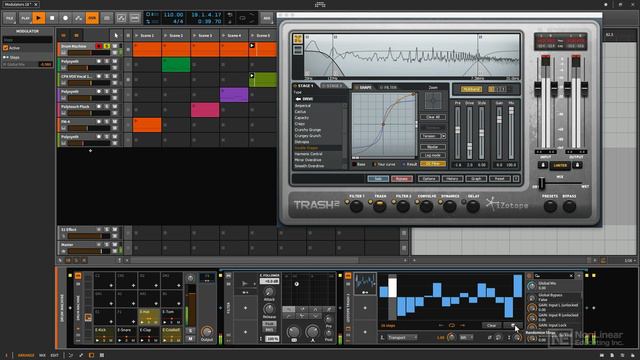Click the tempo value 110.00
The height and width of the screenshot is (360, 640).
[173, 15]
